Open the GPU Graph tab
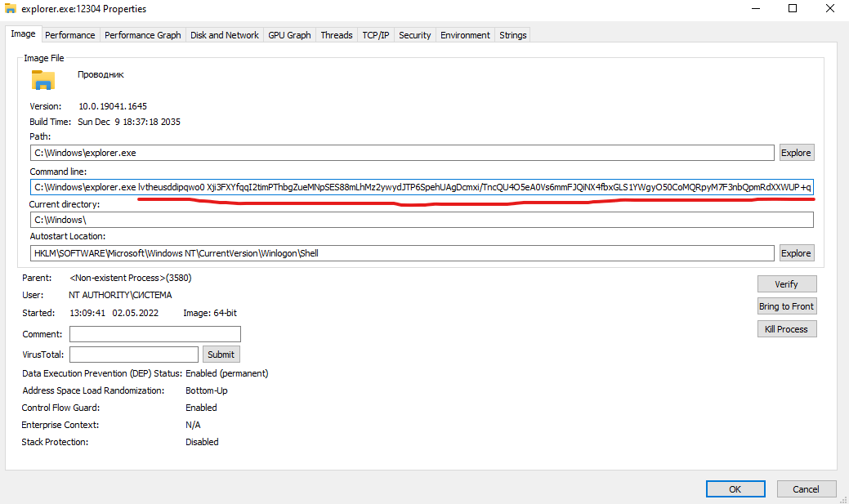Screen dimensions: 849x504 pyautogui.click(x=290, y=35)
